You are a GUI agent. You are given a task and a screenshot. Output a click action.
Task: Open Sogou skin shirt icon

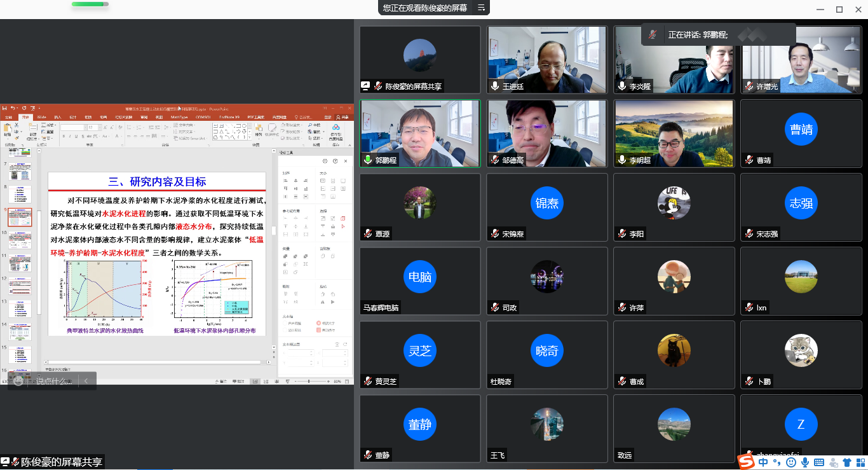coord(846,462)
